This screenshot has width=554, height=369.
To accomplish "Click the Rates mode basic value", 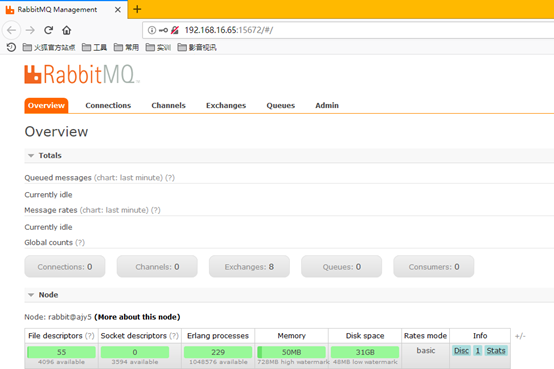I will click(x=426, y=350).
